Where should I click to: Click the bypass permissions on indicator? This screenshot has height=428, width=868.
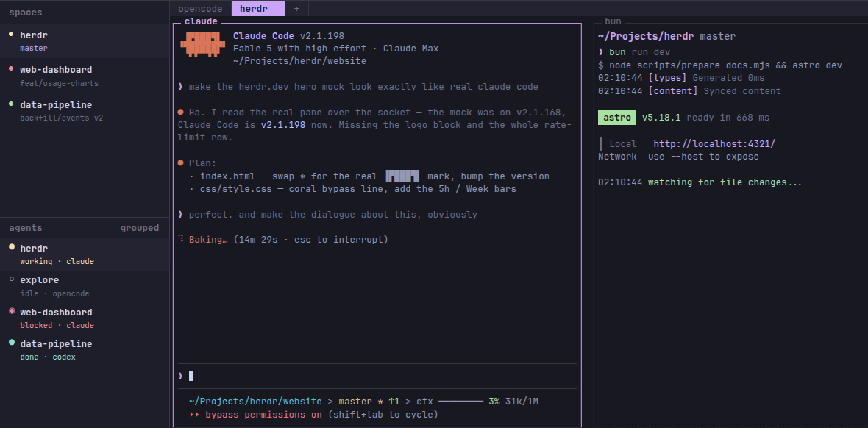[263, 415]
